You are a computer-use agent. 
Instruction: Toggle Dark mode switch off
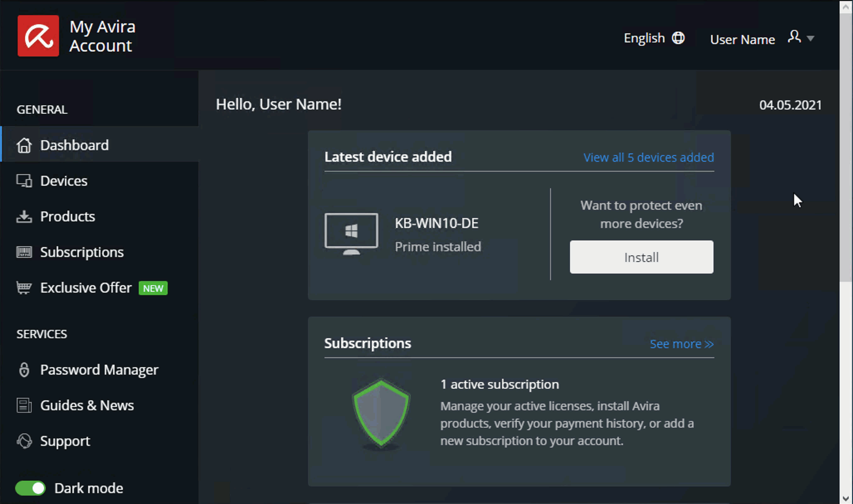click(30, 488)
